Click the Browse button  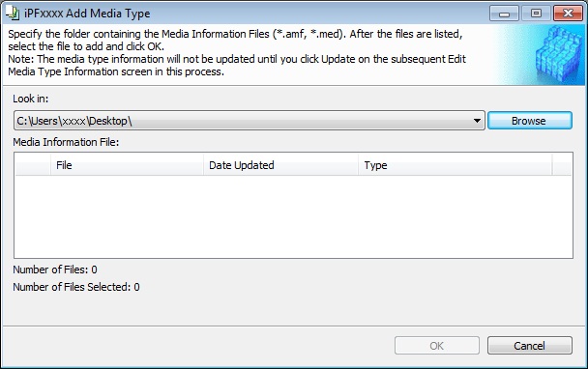[x=530, y=121]
